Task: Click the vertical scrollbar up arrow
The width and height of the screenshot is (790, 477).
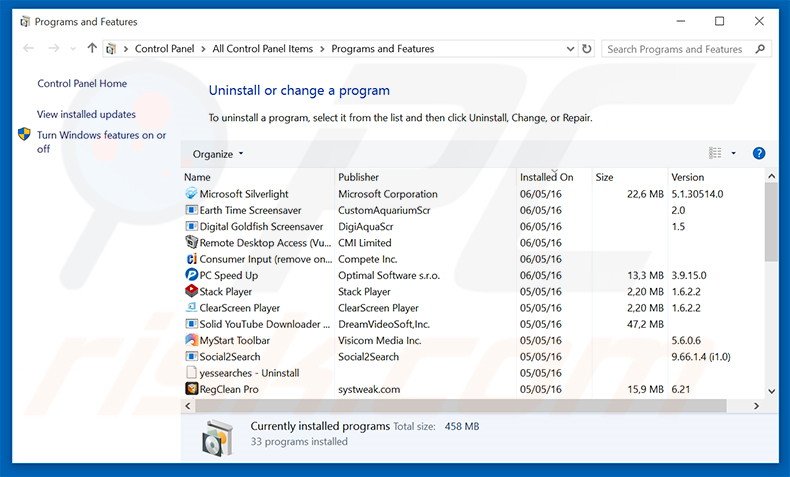Action: coord(771,176)
